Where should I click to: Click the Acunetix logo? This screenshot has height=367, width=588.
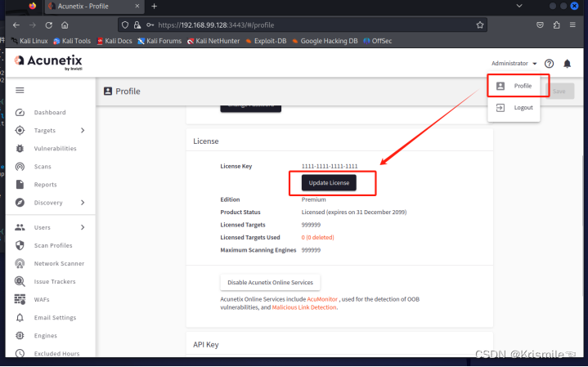[48, 62]
